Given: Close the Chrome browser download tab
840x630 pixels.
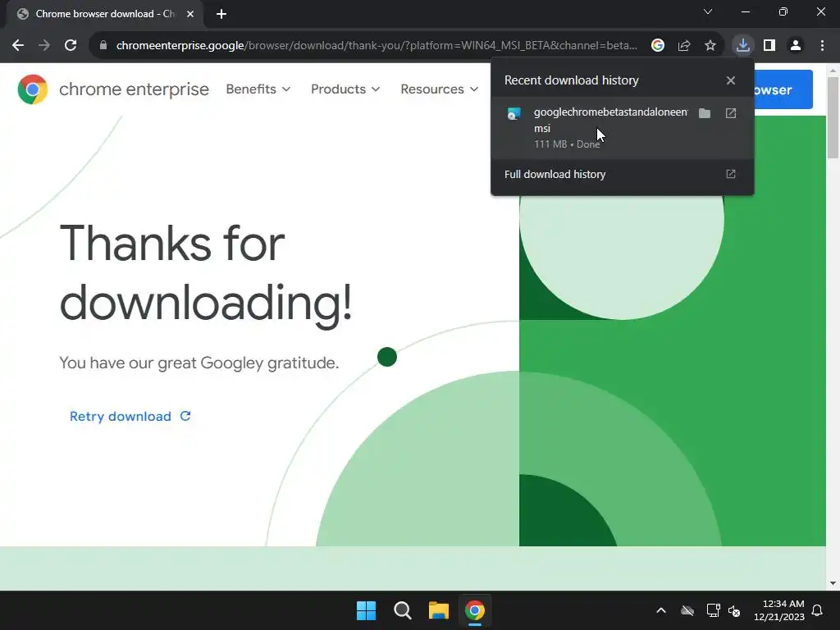Looking at the screenshot, I should pos(190,14).
